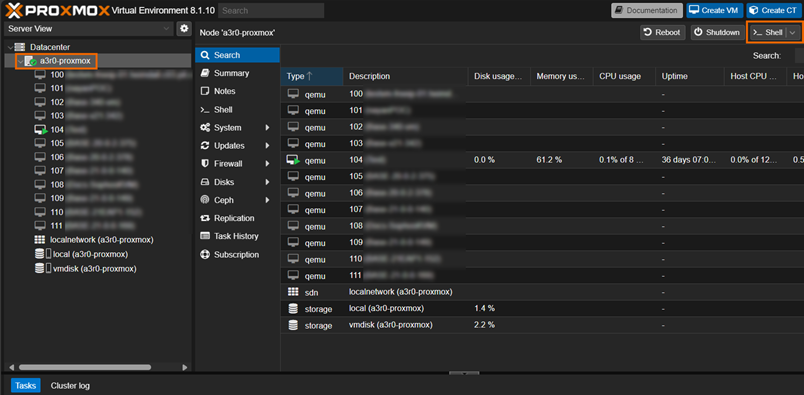804x395 pixels.
Task: Switch to the Cluster log tab
Action: [x=70, y=386]
